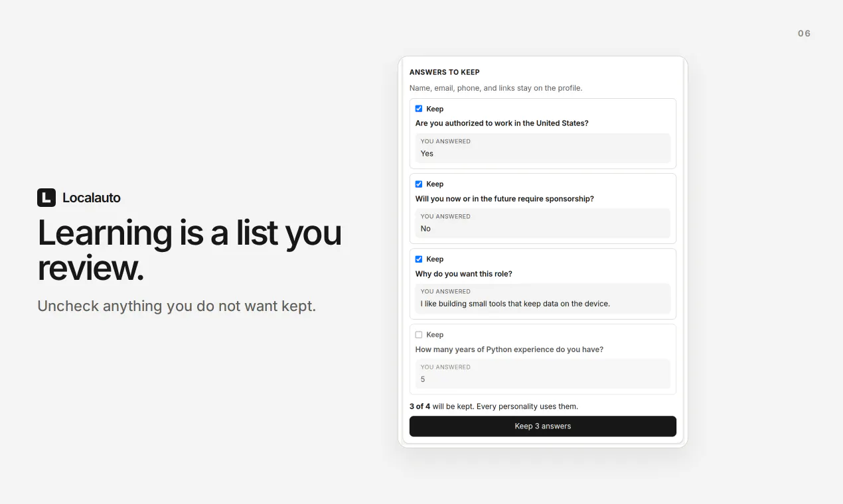Click 'Uncheck anything you do not want kept.'

[x=177, y=306]
